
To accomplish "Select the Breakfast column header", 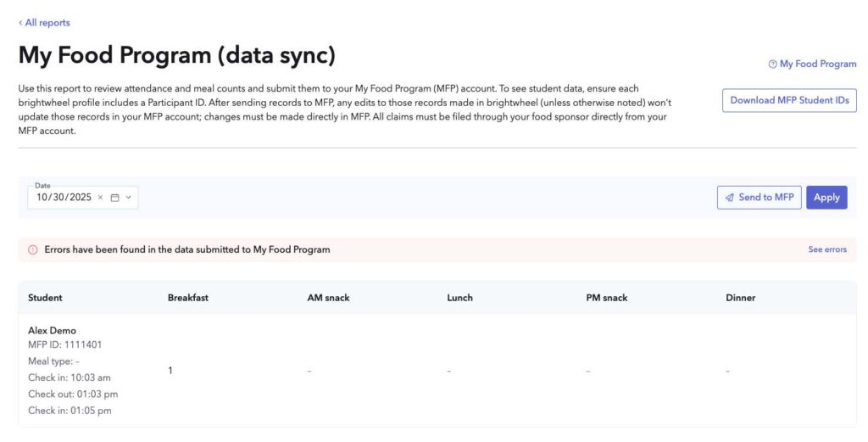I will tap(187, 298).
